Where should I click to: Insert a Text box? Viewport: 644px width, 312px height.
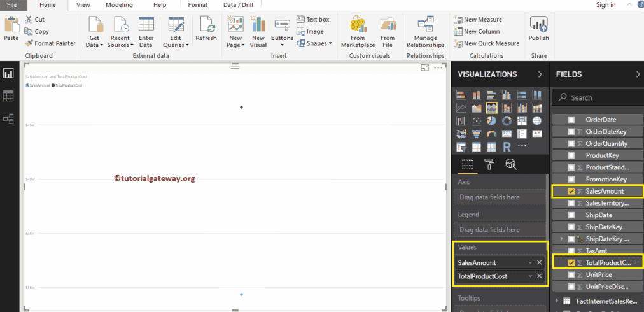[x=313, y=19]
